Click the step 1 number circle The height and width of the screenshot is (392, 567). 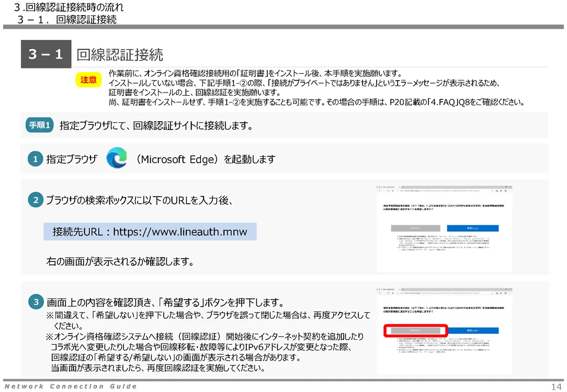pyautogui.click(x=35, y=160)
